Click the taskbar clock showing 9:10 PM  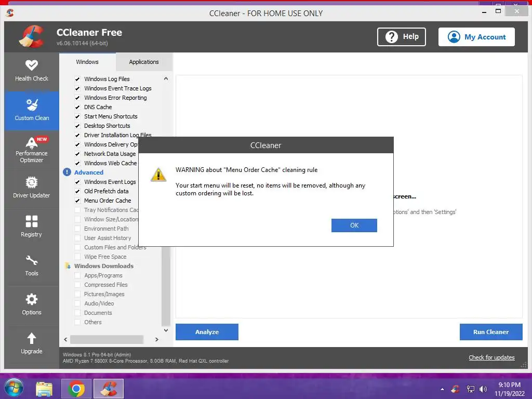(x=509, y=389)
